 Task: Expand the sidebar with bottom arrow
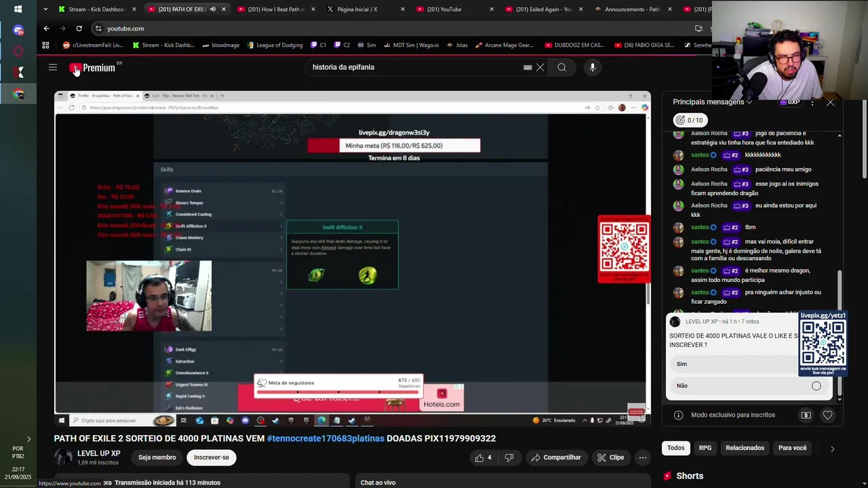[x=28, y=439]
